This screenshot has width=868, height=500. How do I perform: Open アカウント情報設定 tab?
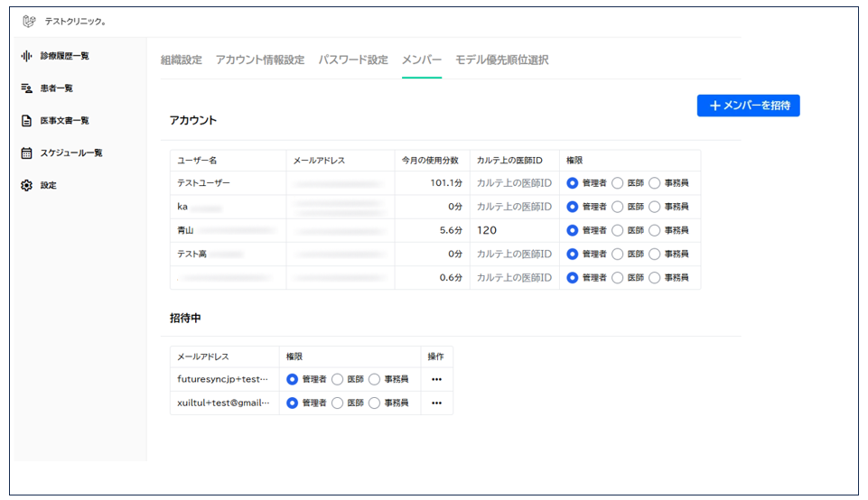tap(259, 60)
